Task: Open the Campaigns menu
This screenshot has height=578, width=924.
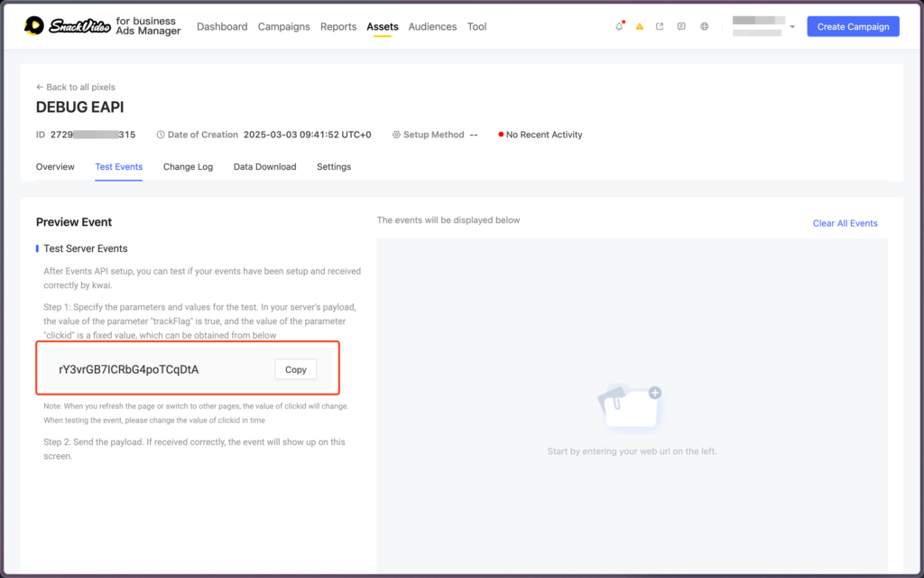Action: 284,26
